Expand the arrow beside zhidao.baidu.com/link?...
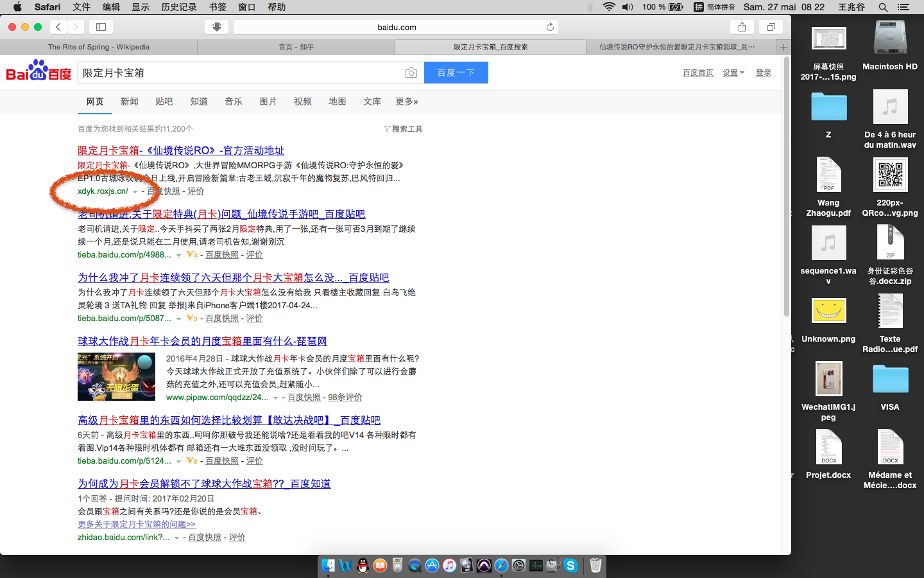924x578 pixels. [x=176, y=538]
